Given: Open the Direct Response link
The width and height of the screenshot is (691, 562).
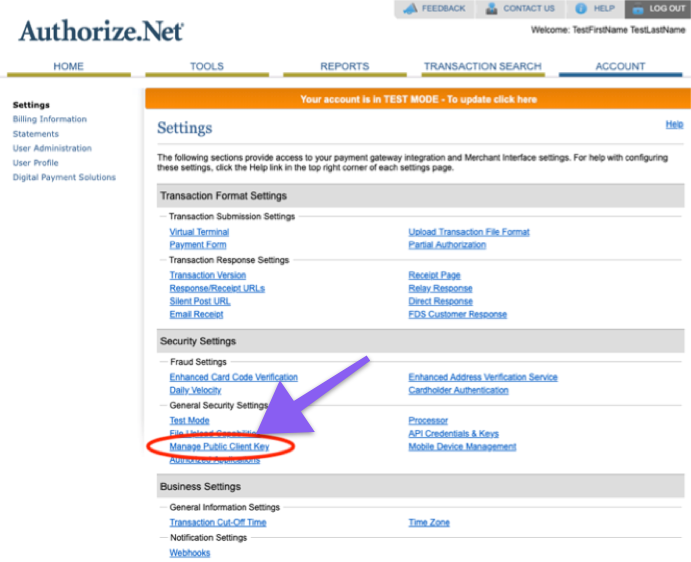Looking at the screenshot, I should point(441,301).
